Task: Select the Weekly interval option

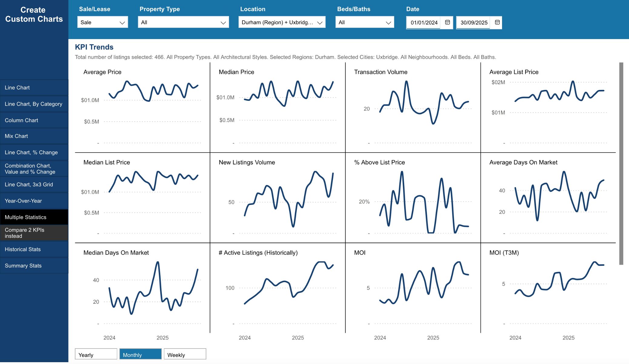Action: (x=185, y=354)
